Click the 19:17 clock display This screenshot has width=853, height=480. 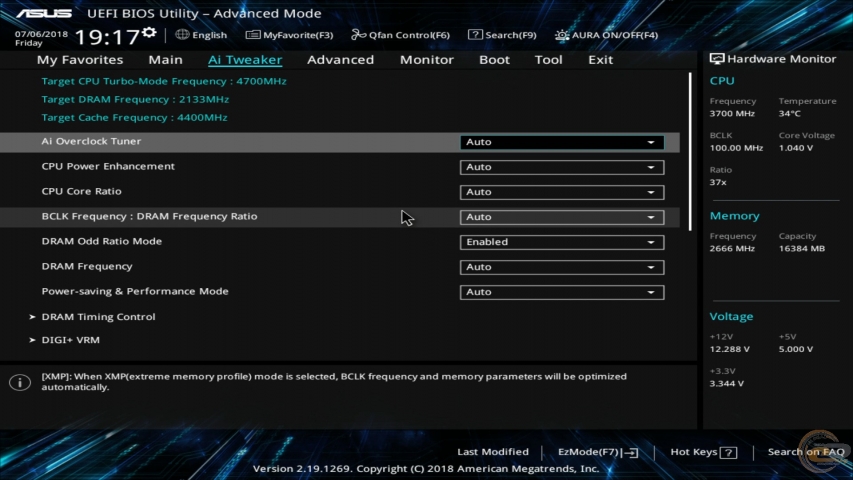click(x=108, y=38)
